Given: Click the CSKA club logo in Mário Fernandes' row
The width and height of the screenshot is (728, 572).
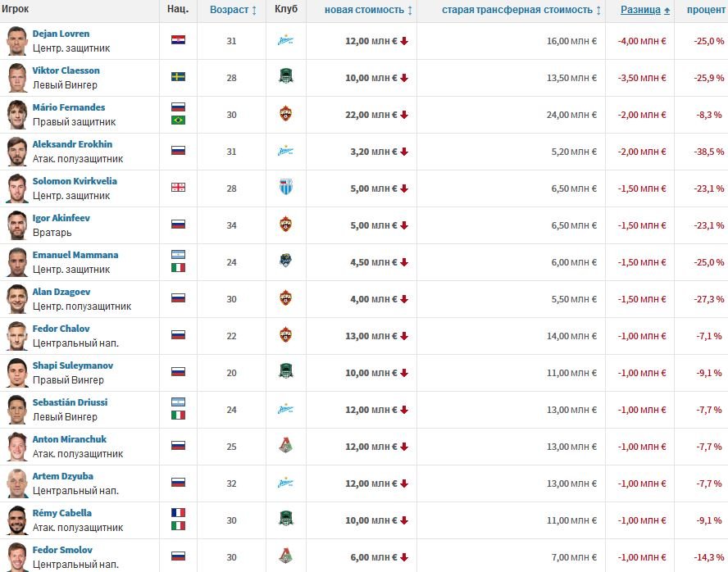Looking at the screenshot, I should pyautogui.click(x=285, y=114).
